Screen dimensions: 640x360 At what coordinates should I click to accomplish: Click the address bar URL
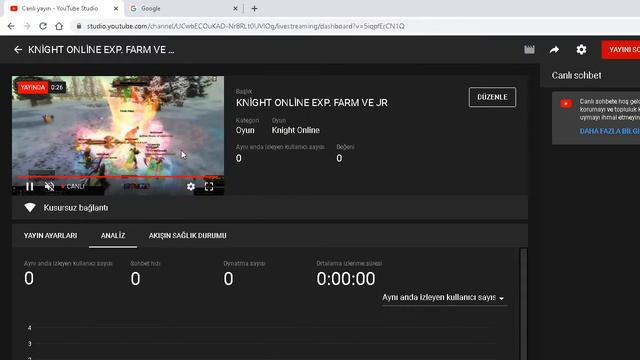click(x=245, y=26)
